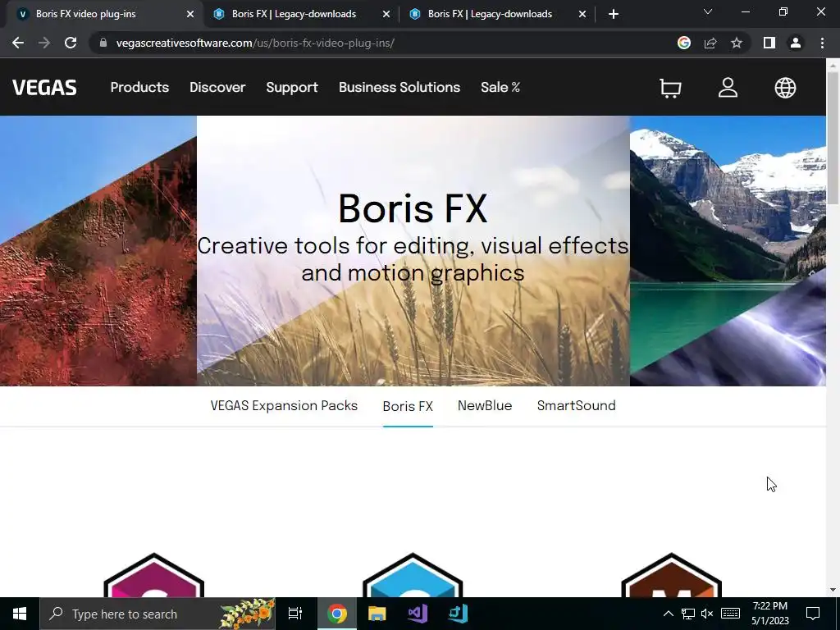
Task: Click the VEGAS logo
Action: coord(44,87)
